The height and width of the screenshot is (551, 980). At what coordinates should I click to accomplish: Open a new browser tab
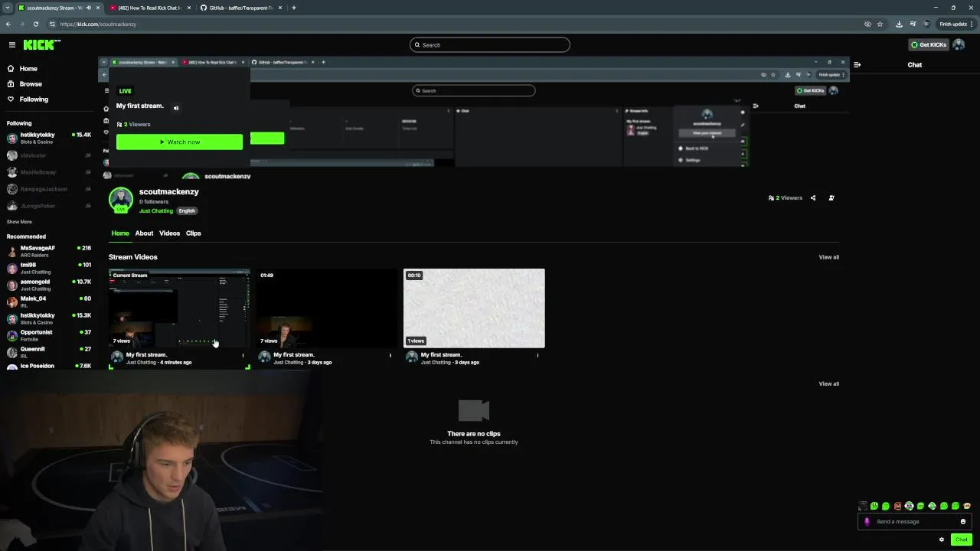click(x=294, y=8)
